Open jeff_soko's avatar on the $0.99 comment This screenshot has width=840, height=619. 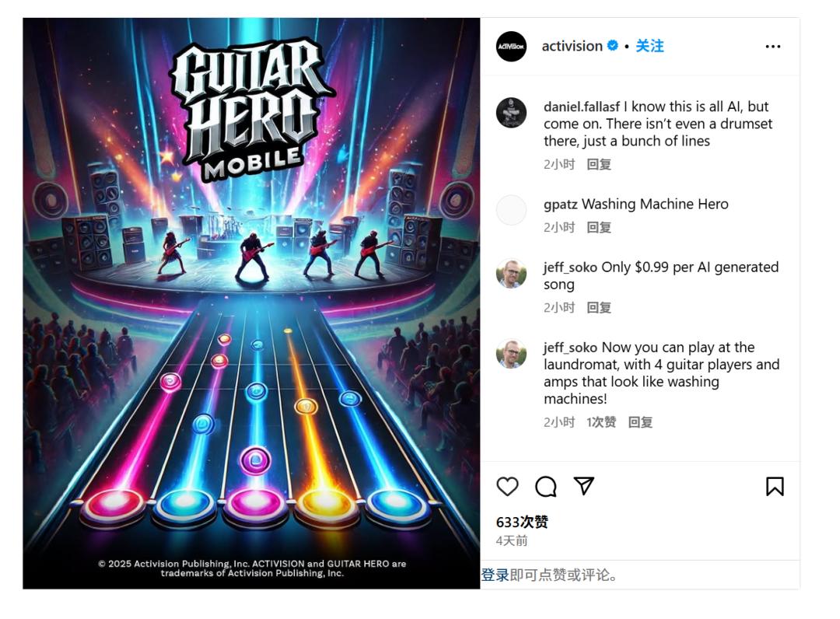tap(511, 273)
